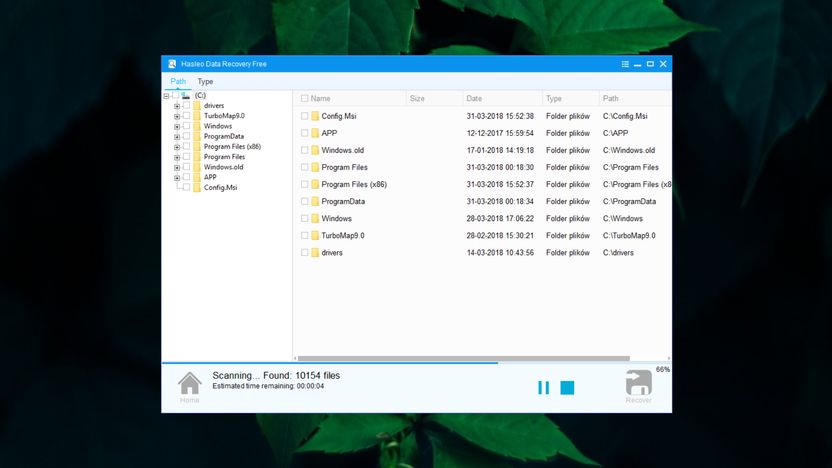
Task: Click the path C:\TurboMap9.0
Action: click(629, 236)
